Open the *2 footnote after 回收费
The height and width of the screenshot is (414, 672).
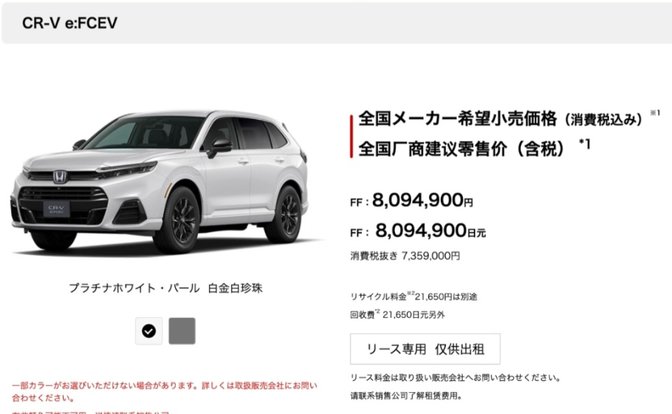coord(378,312)
